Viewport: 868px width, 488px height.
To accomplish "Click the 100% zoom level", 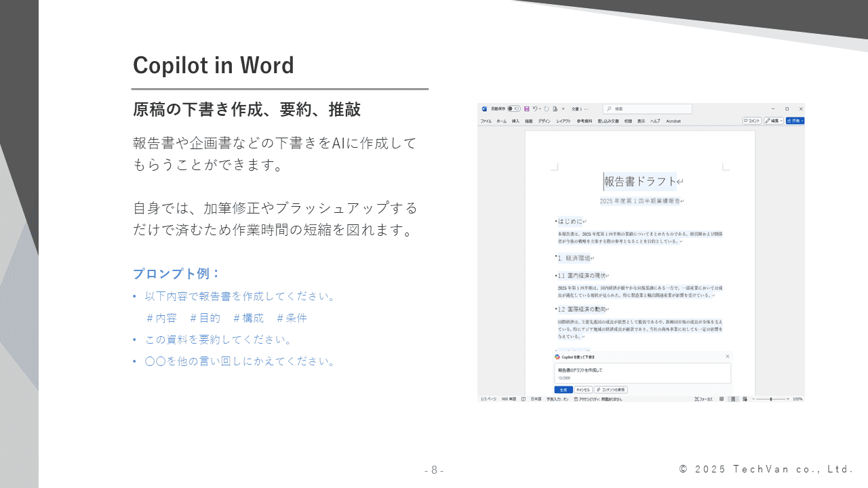I will pyautogui.click(x=797, y=399).
